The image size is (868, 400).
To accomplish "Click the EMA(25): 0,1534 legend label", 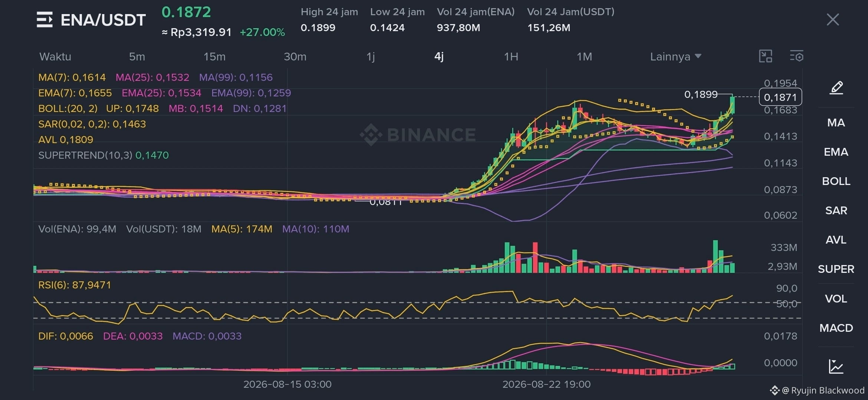I will coord(162,93).
